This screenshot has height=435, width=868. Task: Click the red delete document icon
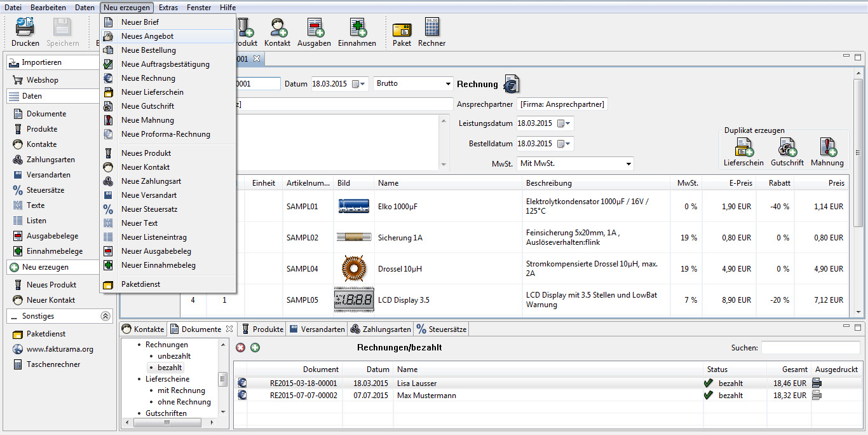(x=240, y=348)
